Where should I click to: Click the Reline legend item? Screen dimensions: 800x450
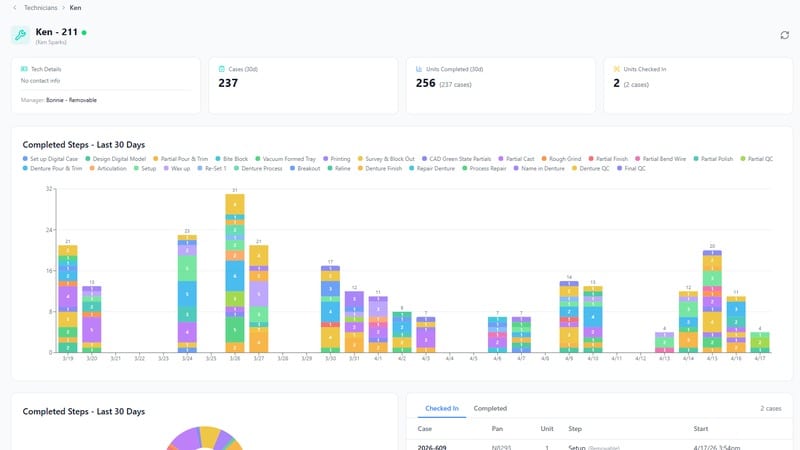339,168
